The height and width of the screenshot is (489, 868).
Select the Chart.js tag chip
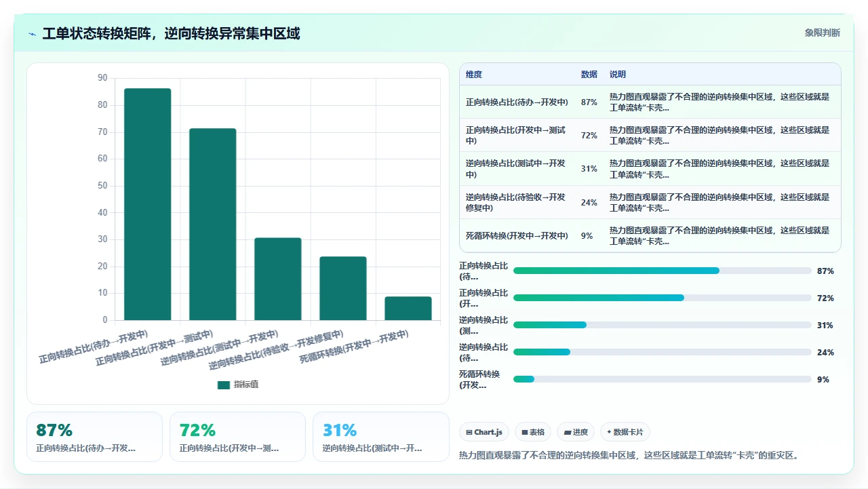pyautogui.click(x=484, y=432)
